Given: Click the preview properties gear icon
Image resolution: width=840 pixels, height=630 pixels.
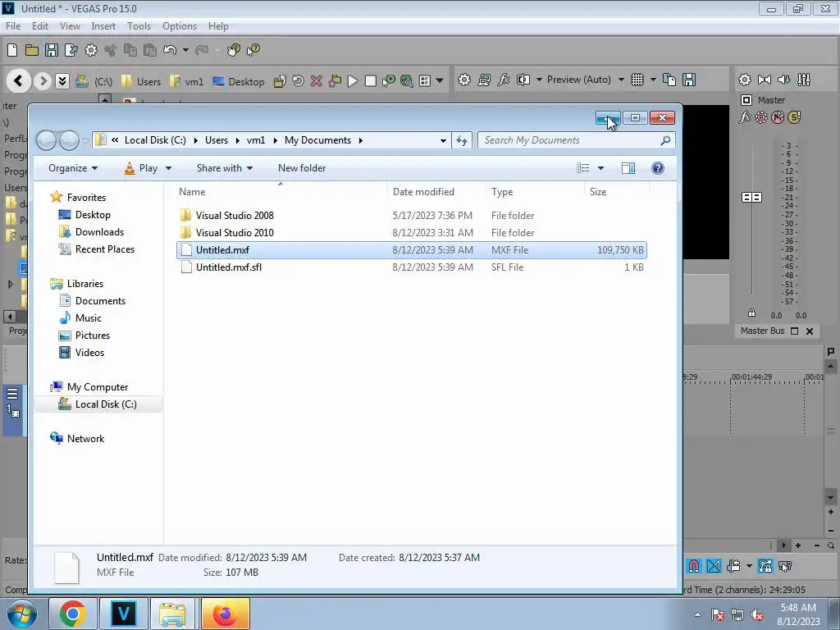Looking at the screenshot, I should 464,80.
